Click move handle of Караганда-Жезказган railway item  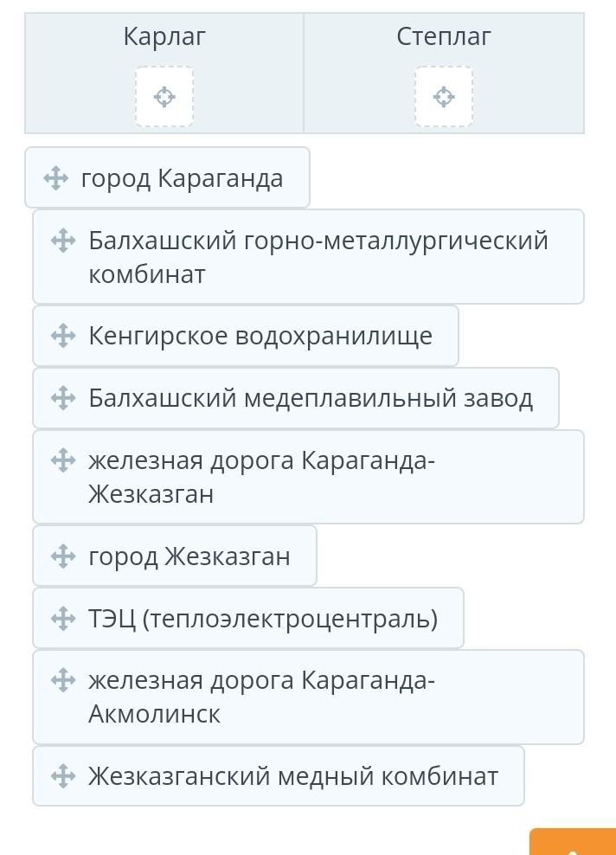[63, 460]
